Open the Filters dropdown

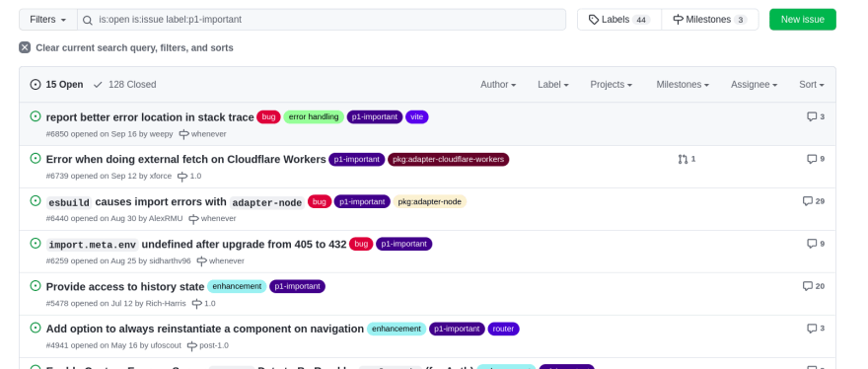(48, 20)
